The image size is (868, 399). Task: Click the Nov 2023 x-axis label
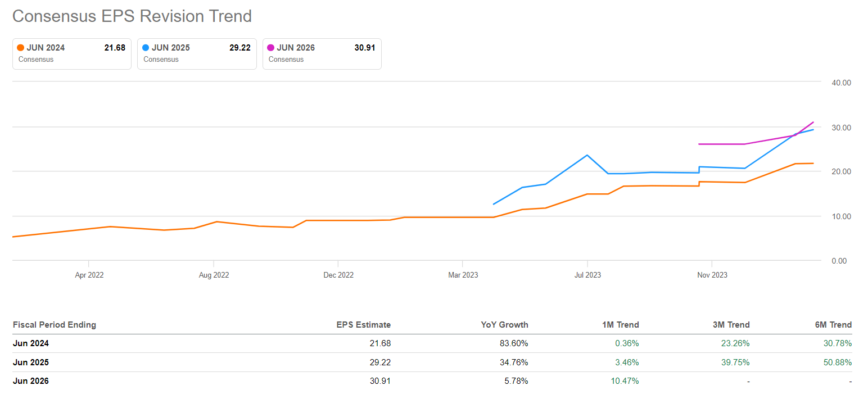(x=712, y=275)
